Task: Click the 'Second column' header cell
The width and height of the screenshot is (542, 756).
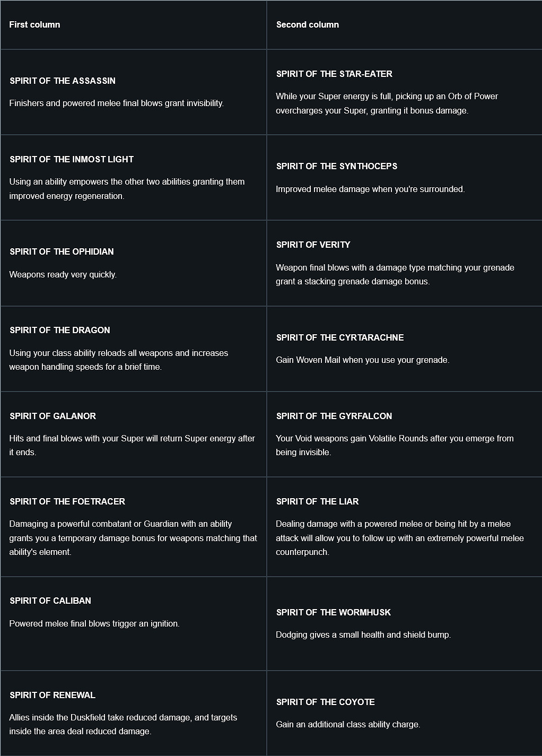Action: tap(308, 24)
